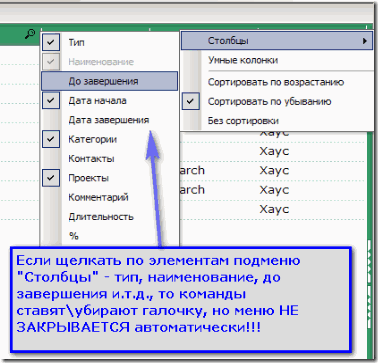Enable the % column
Image resolution: width=378 pixels, height=363 pixels.
click(x=109, y=236)
